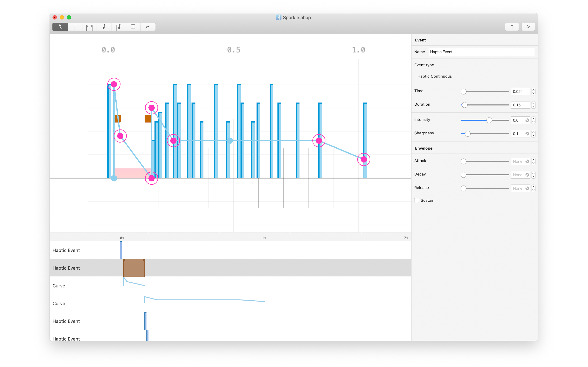Click the export up-arrow button
The image size is (588, 367).
pos(512,27)
